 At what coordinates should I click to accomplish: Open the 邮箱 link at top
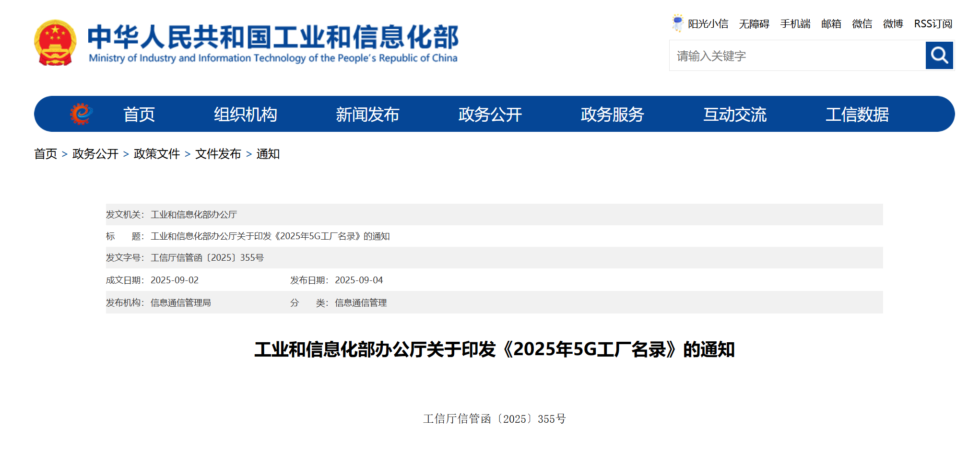(x=831, y=24)
